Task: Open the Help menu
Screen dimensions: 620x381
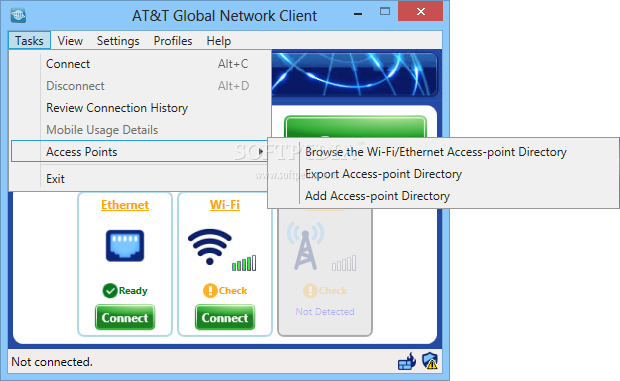Action: point(218,41)
